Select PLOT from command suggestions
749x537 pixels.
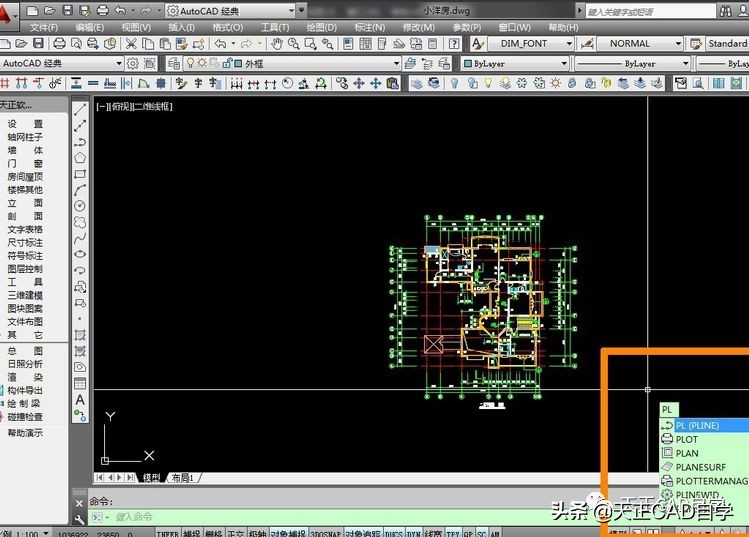(x=704, y=439)
